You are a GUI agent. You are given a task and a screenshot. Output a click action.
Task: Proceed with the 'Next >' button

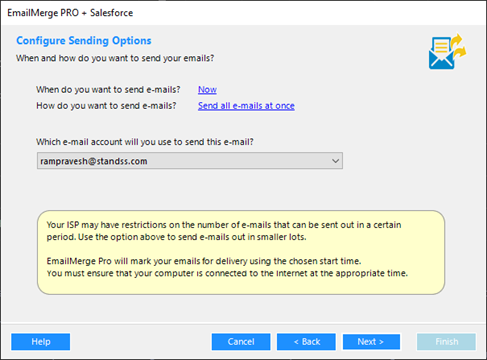click(x=371, y=342)
